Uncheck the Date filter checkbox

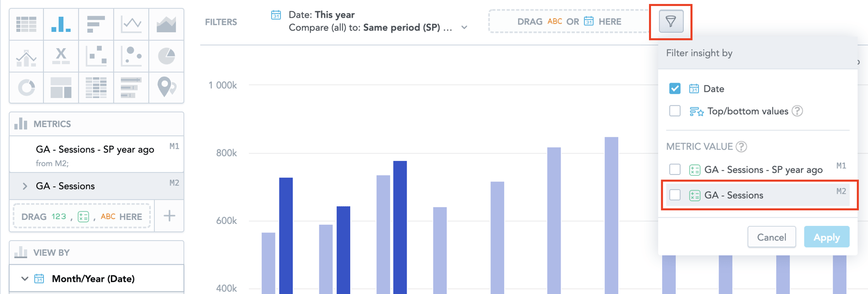[x=675, y=88]
